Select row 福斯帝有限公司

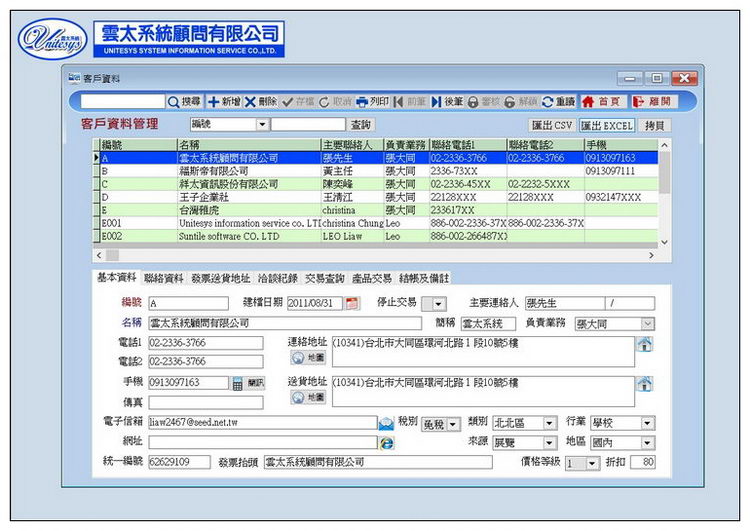pos(375,171)
